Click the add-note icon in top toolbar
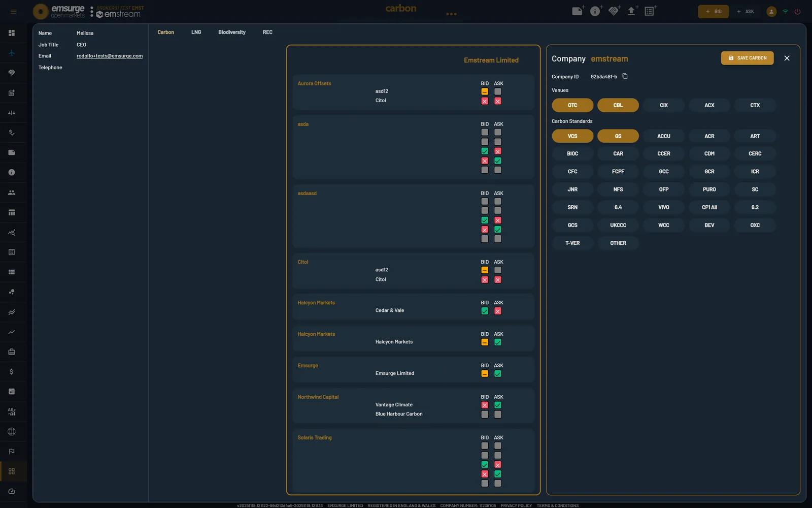812x508 pixels. pyautogui.click(x=578, y=11)
